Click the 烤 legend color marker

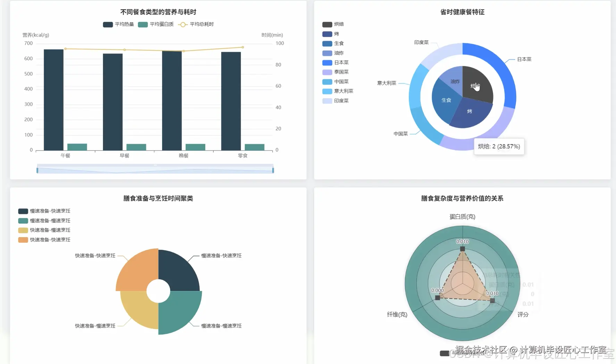point(327,34)
